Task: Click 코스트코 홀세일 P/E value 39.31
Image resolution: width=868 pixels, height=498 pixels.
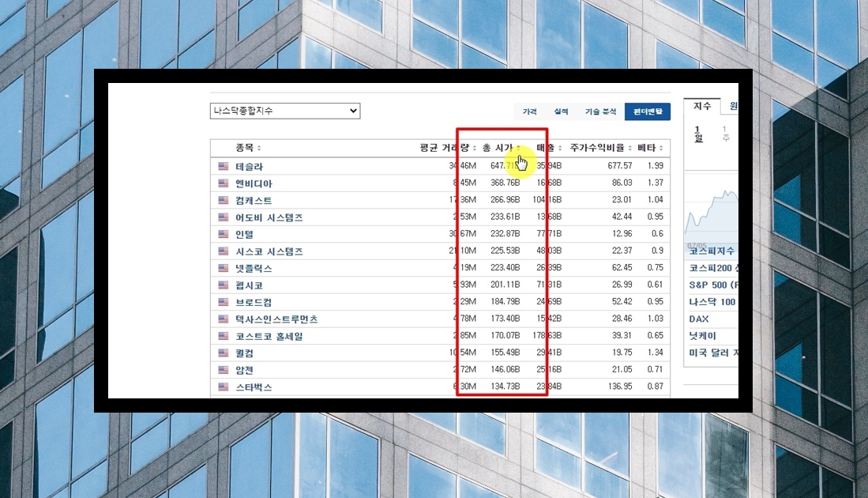Action: click(x=622, y=336)
